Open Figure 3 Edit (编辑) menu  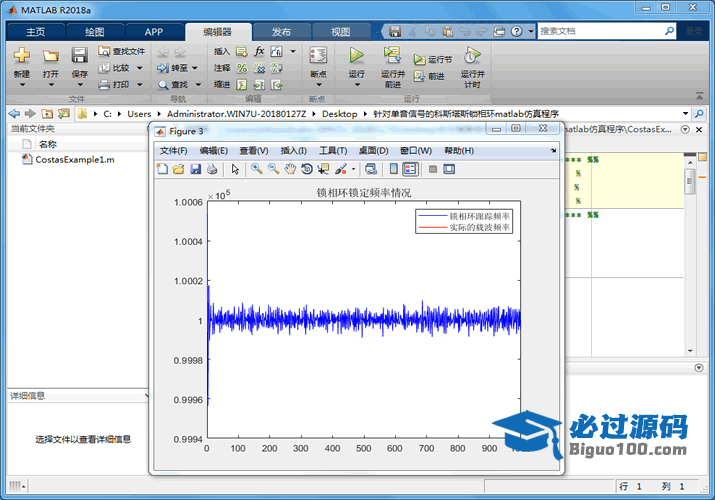213,151
